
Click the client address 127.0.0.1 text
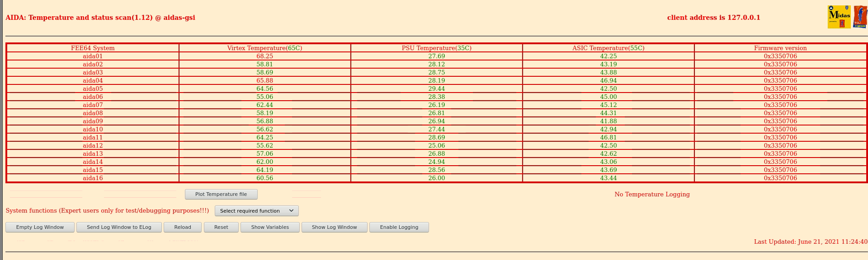point(714,18)
